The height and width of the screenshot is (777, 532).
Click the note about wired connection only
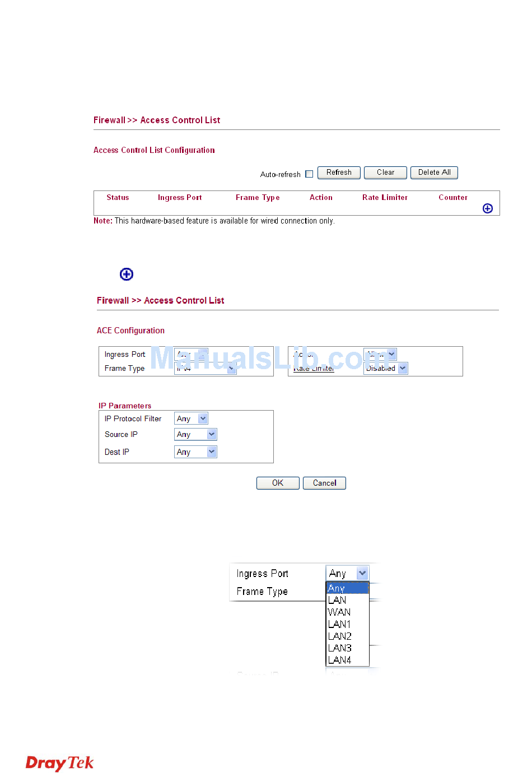coord(214,221)
